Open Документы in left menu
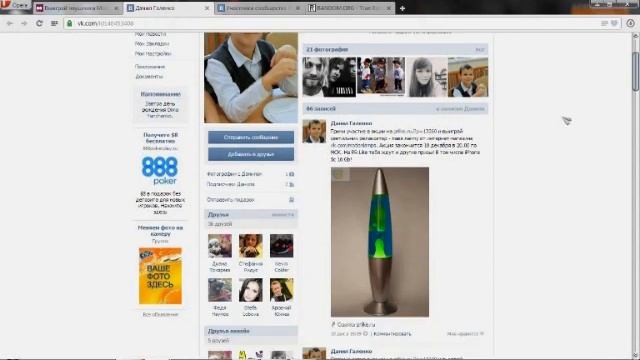The image size is (640, 360). (x=149, y=76)
